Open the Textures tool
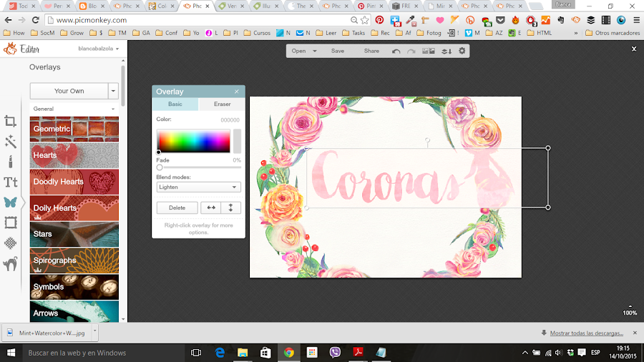The width and height of the screenshot is (644, 362). pyautogui.click(x=10, y=243)
